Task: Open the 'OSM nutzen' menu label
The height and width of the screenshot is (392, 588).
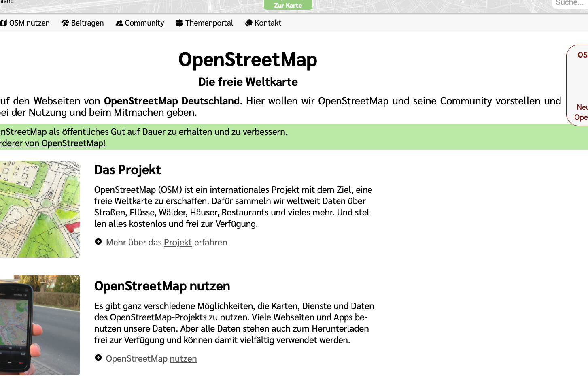Action: click(x=29, y=23)
